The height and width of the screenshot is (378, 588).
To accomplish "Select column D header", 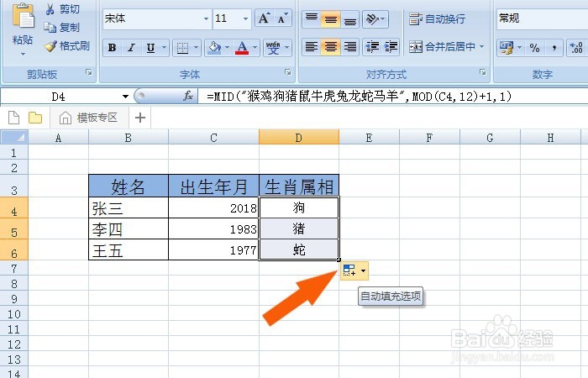I will (298, 138).
